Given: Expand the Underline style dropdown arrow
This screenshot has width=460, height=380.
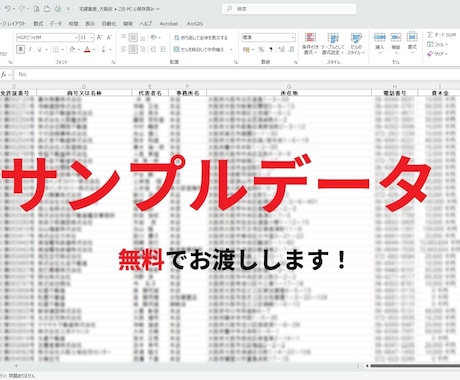Looking at the screenshot, I should [46, 50].
